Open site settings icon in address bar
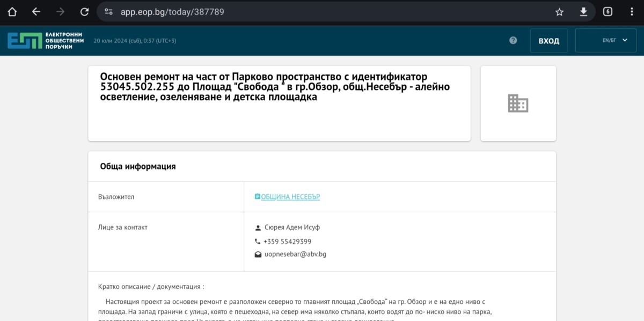This screenshot has width=644, height=321. click(109, 12)
